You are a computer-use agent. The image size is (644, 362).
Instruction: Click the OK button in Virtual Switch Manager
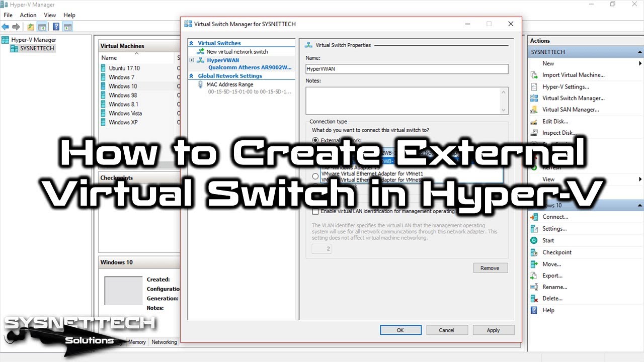point(400,330)
